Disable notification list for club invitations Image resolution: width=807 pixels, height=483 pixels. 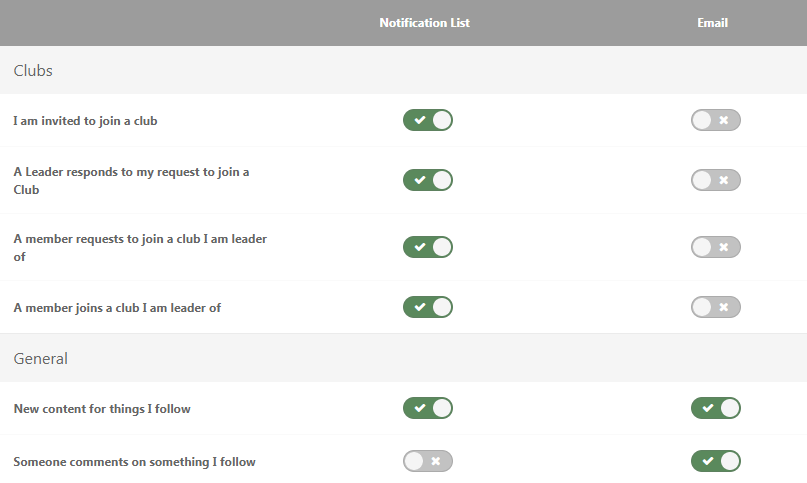coord(427,120)
